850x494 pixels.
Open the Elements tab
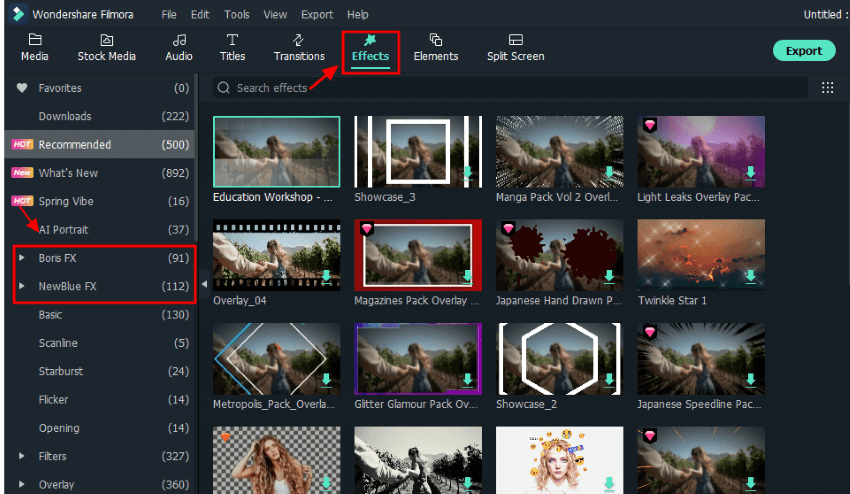click(x=436, y=48)
